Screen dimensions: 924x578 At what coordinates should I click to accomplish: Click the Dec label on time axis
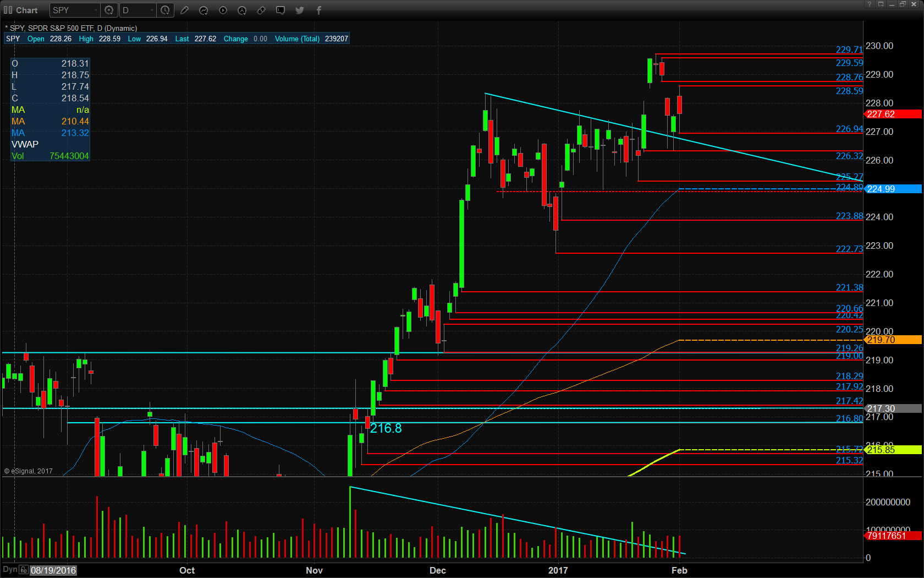pyautogui.click(x=438, y=570)
